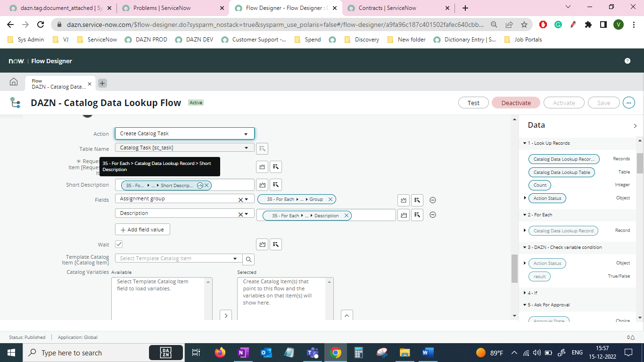Image resolution: width=644 pixels, height=362 pixels.
Task: Toggle scripting icon for Assignment group field
Action: coord(404,200)
